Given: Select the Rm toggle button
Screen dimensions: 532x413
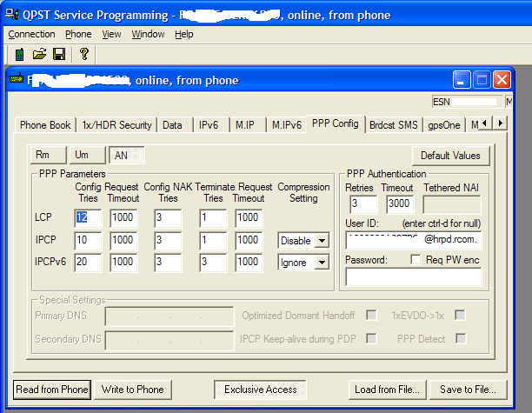Looking at the screenshot, I should [x=48, y=155].
